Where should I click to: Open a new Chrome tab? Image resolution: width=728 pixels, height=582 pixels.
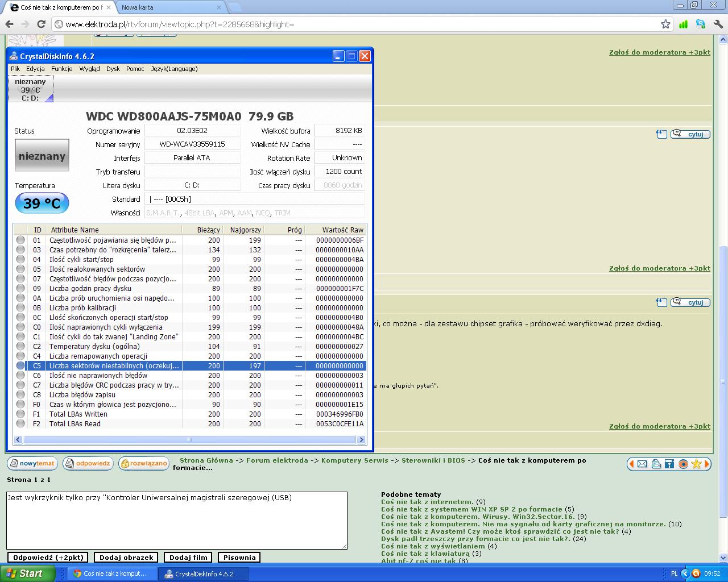click(x=234, y=7)
